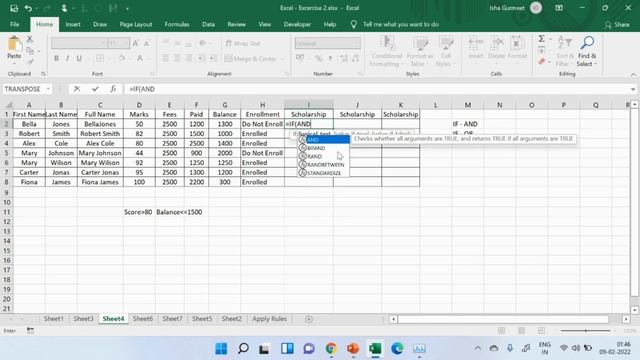Select RANDBETWEEN in the autocomplete list

tap(324, 164)
